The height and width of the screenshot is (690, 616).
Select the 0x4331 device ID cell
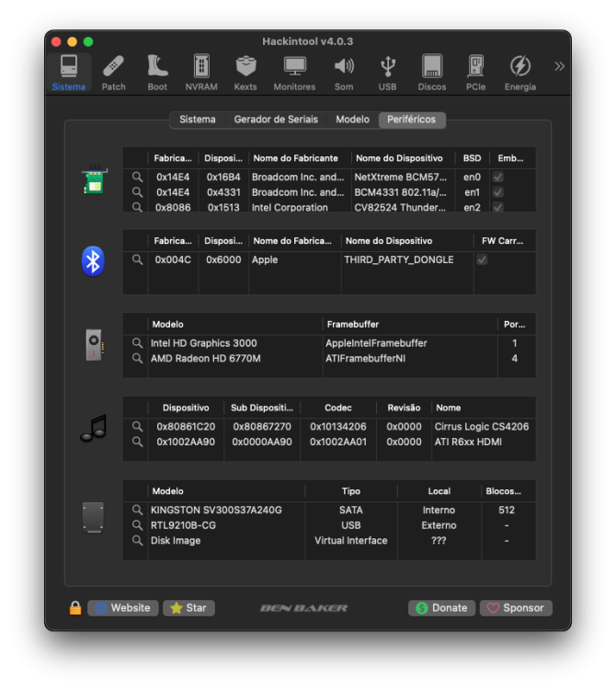point(223,192)
